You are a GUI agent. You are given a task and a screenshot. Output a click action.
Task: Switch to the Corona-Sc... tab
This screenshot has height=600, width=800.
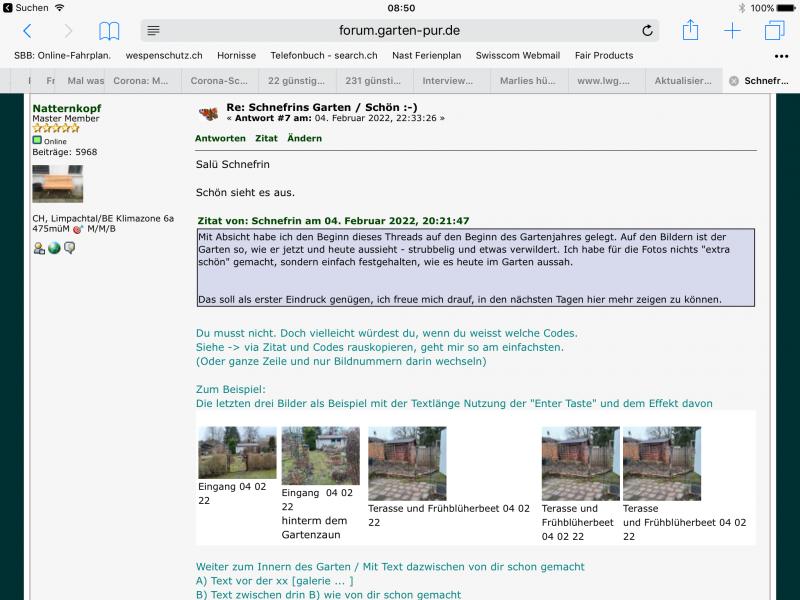tap(221, 81)
